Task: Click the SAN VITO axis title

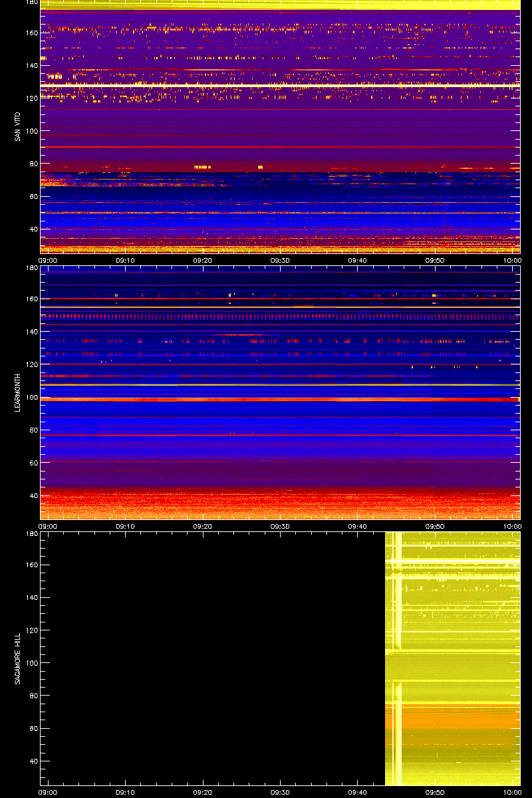Action: 16,126
